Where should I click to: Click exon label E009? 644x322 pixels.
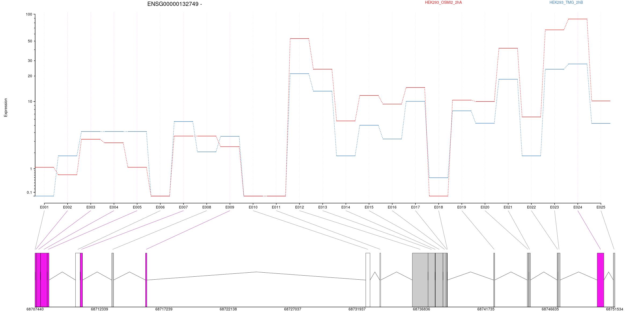click(x=230, y=207)
